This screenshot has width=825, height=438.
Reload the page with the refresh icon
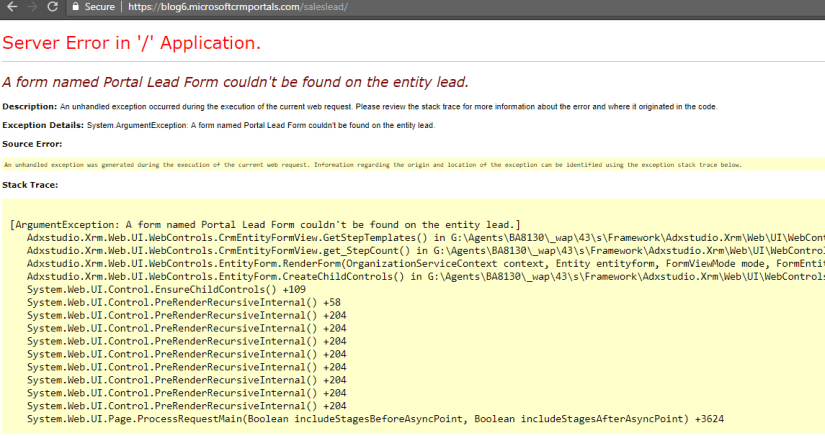point(52,7)
